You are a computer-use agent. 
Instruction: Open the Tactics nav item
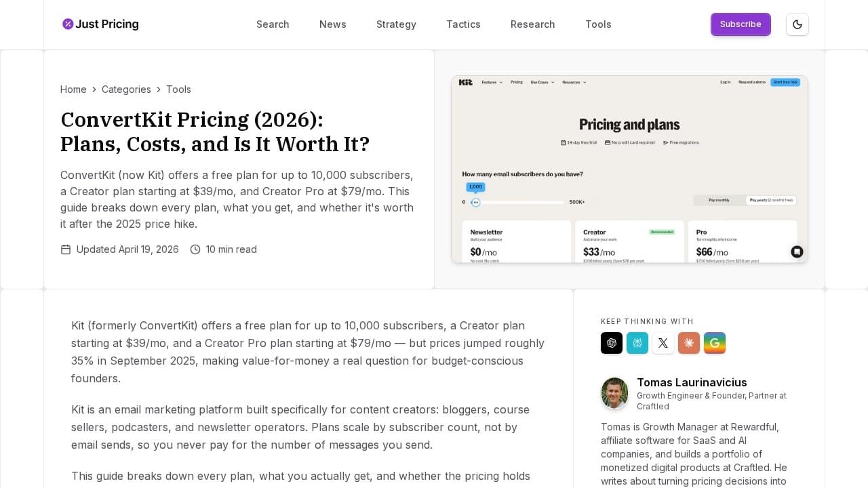[x=463, y=24]
